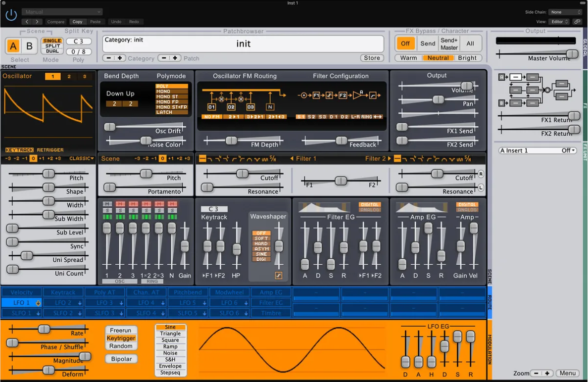Select the wide double-arrow filter configuration

point(378,117)
